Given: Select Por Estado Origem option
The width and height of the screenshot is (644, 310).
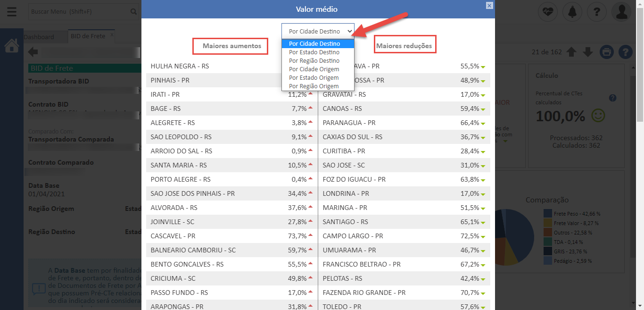Looking at the screenshot, I should pyautogui.click(x=318, y=77).
